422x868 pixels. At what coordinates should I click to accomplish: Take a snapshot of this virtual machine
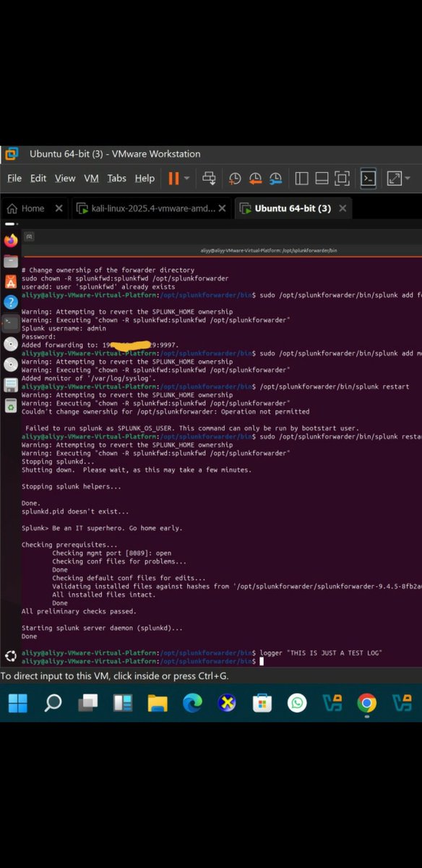pyautogui.click(x=235, y=179)
